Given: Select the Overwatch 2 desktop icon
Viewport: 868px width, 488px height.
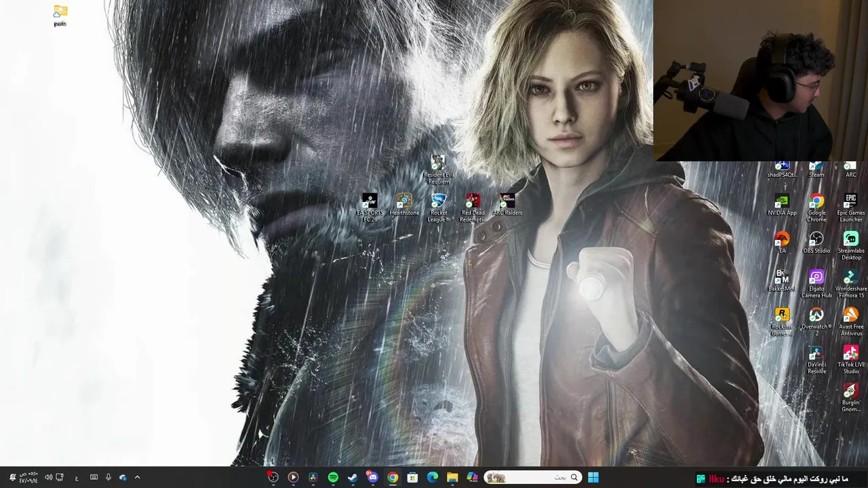Looking at the screenshot, I should [816, 322].
